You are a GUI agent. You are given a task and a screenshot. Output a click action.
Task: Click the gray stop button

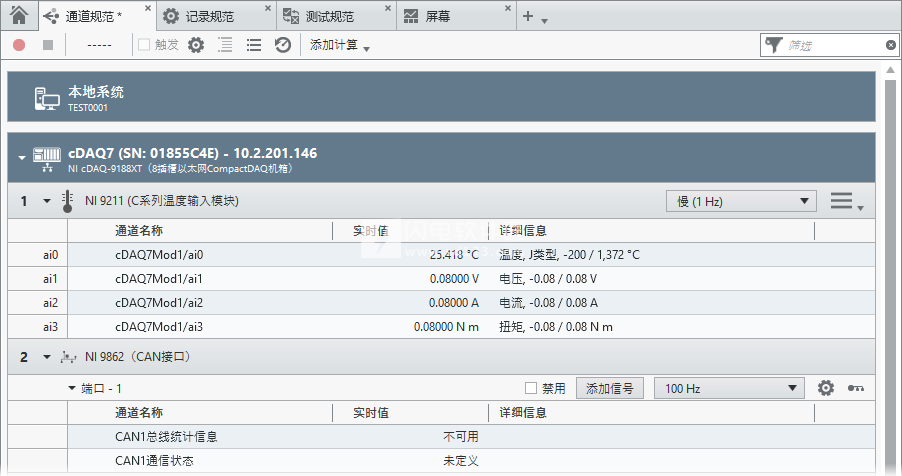coord(48,45)
